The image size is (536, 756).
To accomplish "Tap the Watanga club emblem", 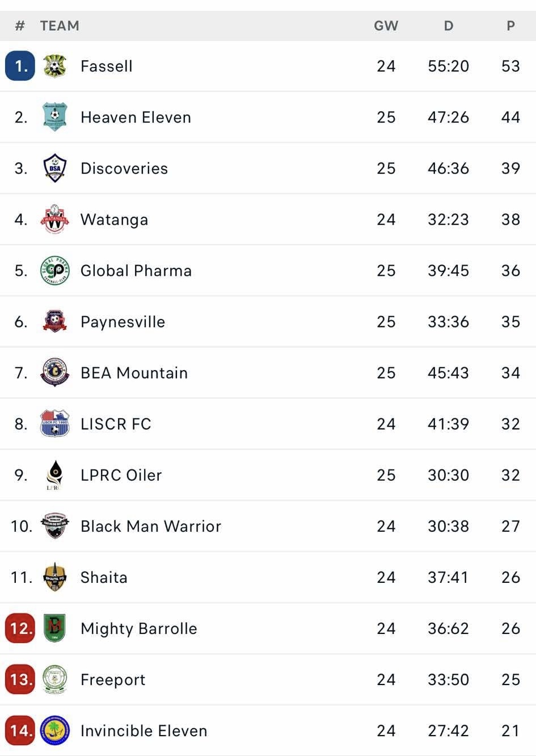I will tap(55, 219).
